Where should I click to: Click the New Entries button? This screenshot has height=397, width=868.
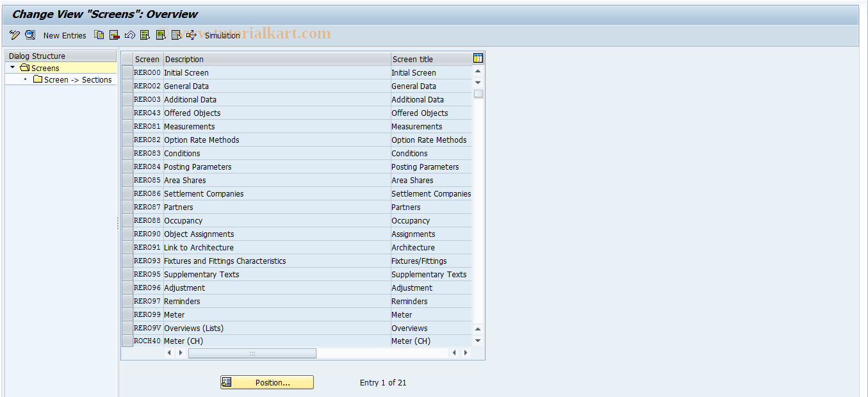tap(65, 35)
